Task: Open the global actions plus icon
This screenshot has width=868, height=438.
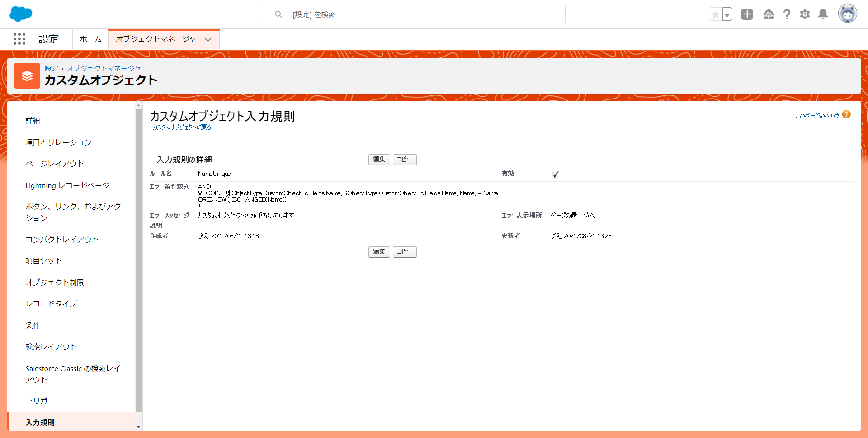Action: 747,14
